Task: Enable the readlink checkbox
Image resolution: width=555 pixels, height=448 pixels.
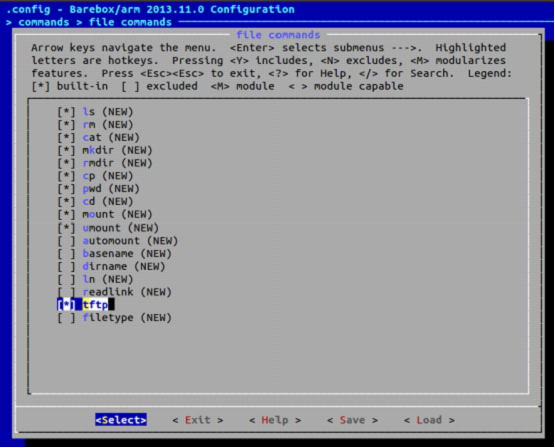Action: (x=66, y=292)
